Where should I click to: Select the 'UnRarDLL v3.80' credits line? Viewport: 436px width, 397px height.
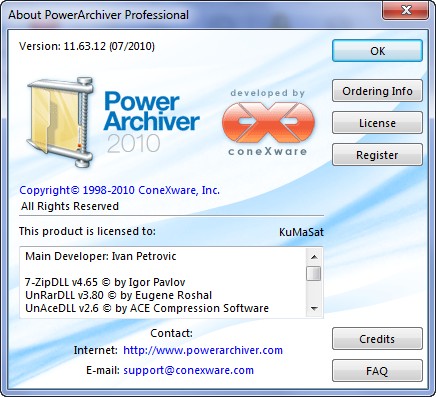[x=118, y=295]
